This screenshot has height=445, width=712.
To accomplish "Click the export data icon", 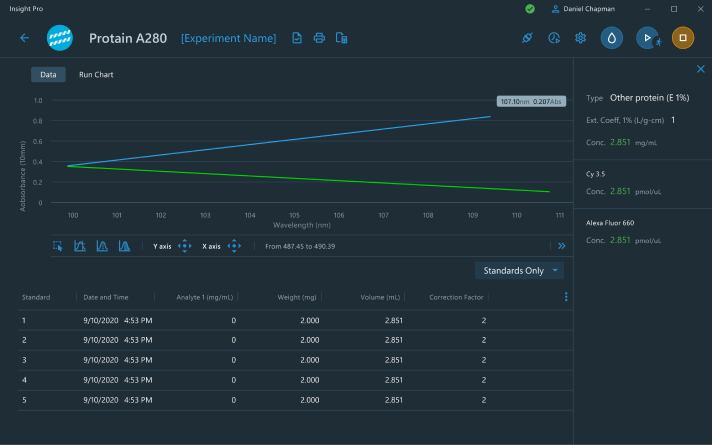I will (342, 38).
